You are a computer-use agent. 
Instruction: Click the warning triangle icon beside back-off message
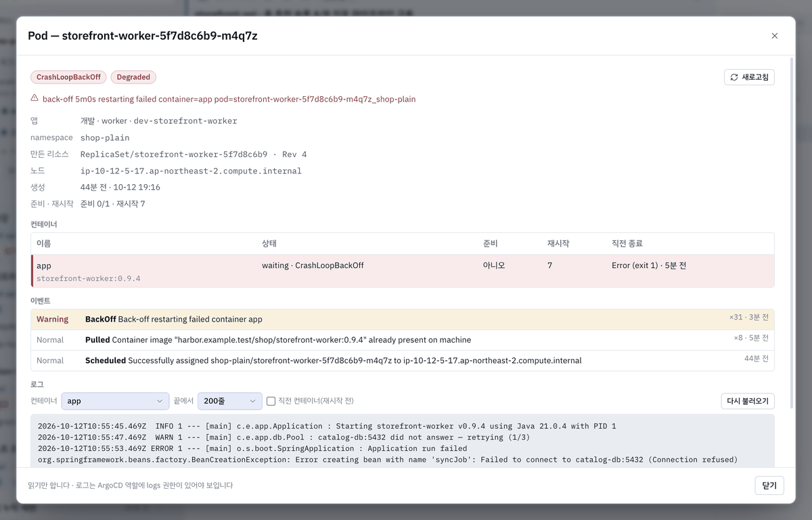(x=35, y=98)
